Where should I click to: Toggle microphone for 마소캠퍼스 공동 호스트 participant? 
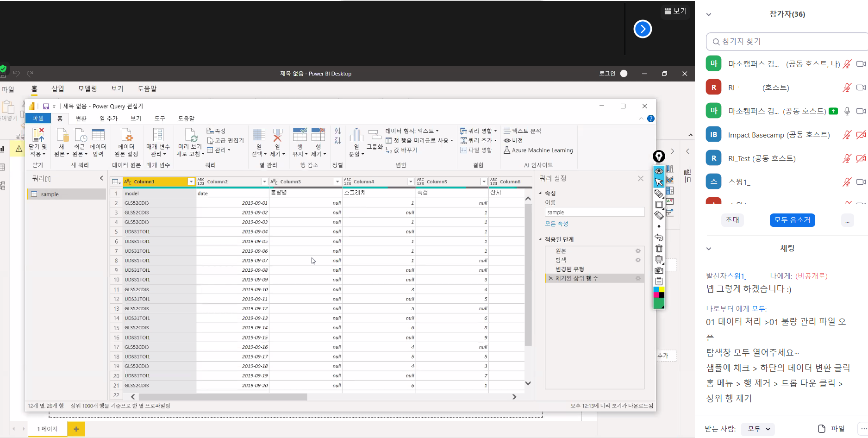[x=847, y=111]
